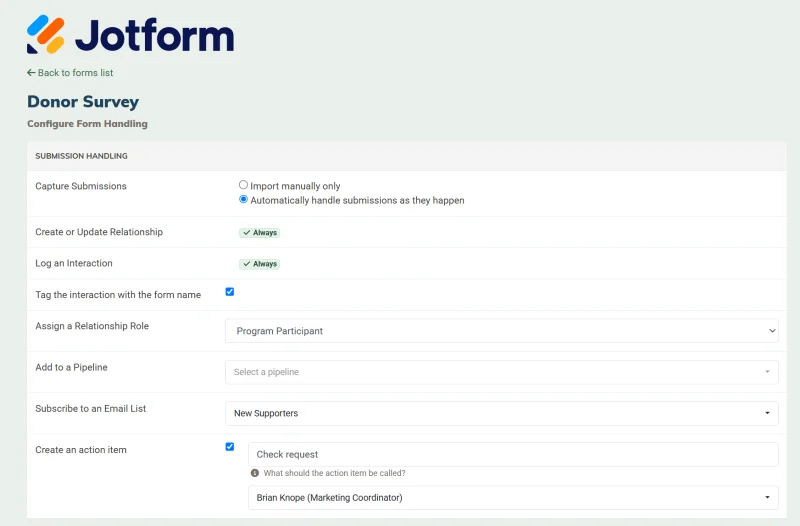This screenshot has width=800, height=526.
Task: Uncheck the Create an action item checkbox
Action: click(230, 446)
